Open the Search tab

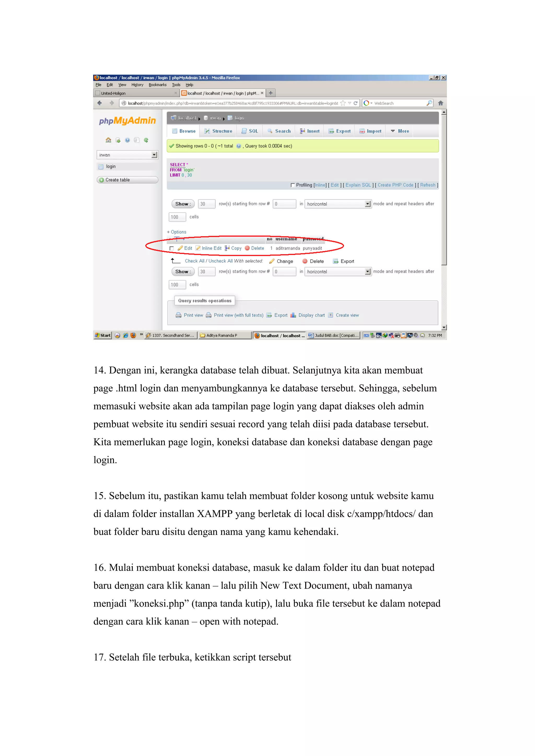(x=279, y=131)
